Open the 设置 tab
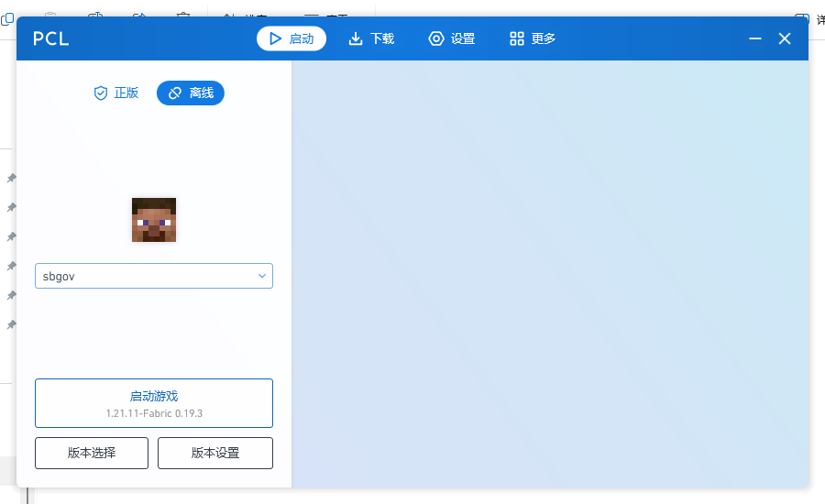This screenshot has width=825, height=504. [452, 38]
